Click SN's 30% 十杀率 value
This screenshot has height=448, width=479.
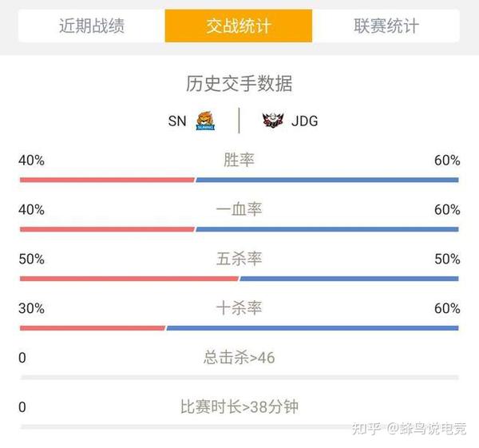[31, 308]
